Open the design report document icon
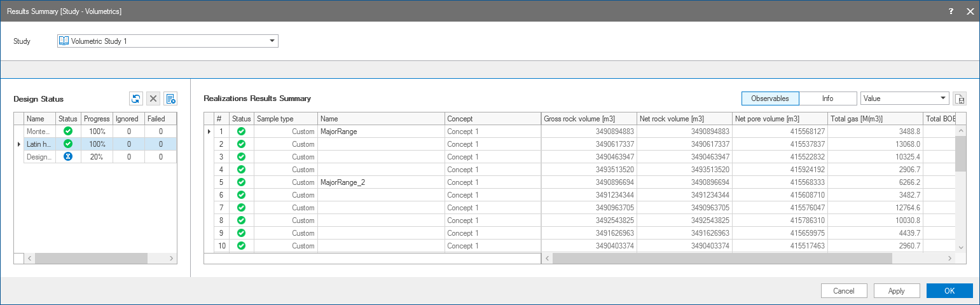 pos(170,98)
